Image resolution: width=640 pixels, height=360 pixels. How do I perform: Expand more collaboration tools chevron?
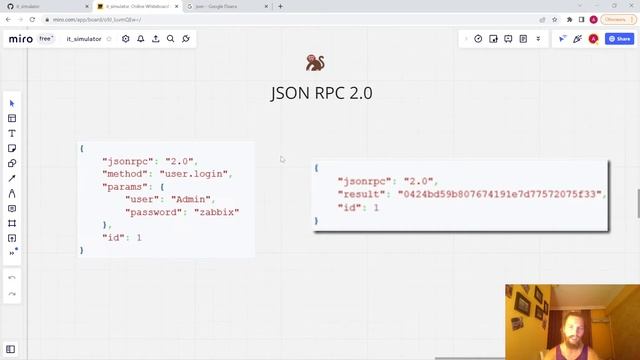pos(538,39)
